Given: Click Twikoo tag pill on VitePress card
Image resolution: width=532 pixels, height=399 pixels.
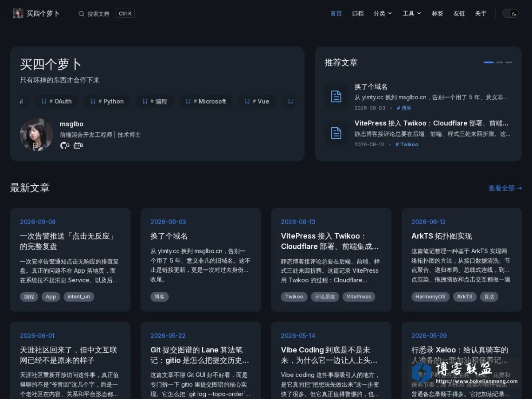Looking at the screenshot, I should point(294,297).
